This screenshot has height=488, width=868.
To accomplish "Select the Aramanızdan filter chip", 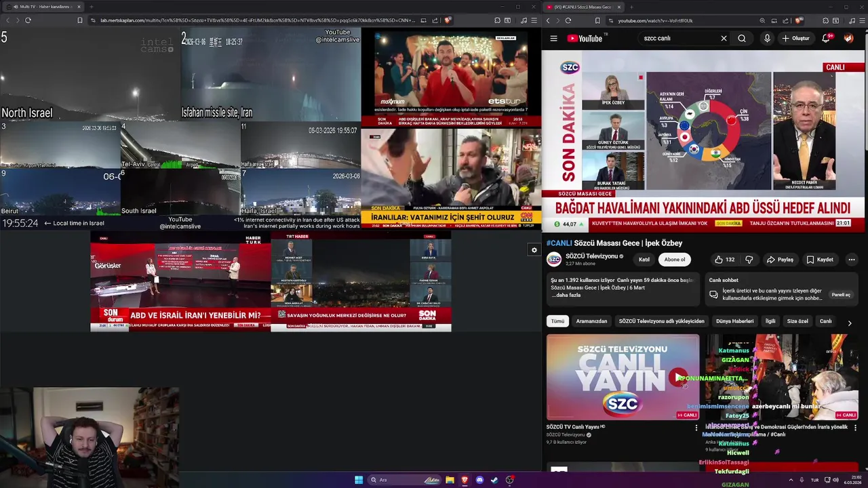I will (591, 321).
